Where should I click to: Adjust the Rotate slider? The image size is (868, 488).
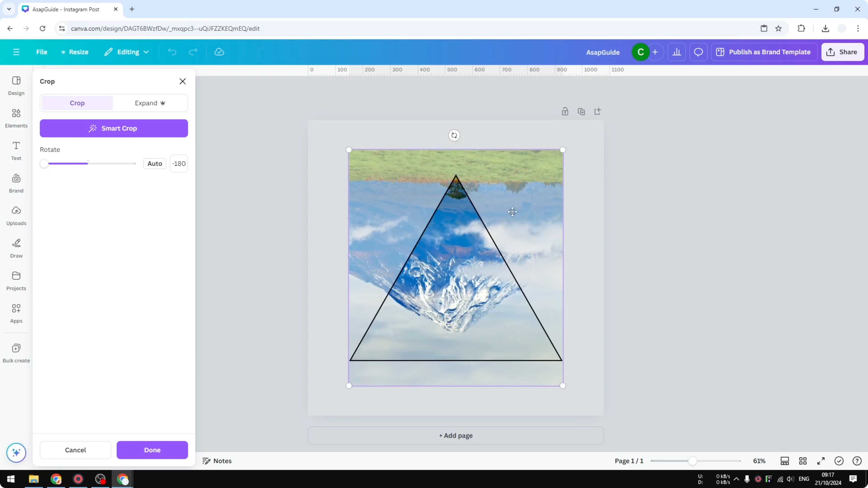[44, 163]
